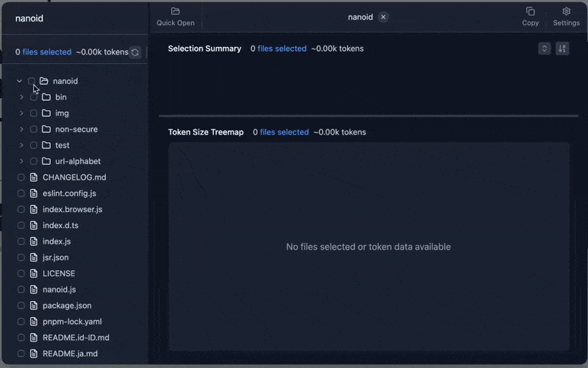Image resolution: width=588 pixels, height=368 pixels.
Task: Click the pnpm-lock.yaml file icon
Action: click(x=34, y=322)
